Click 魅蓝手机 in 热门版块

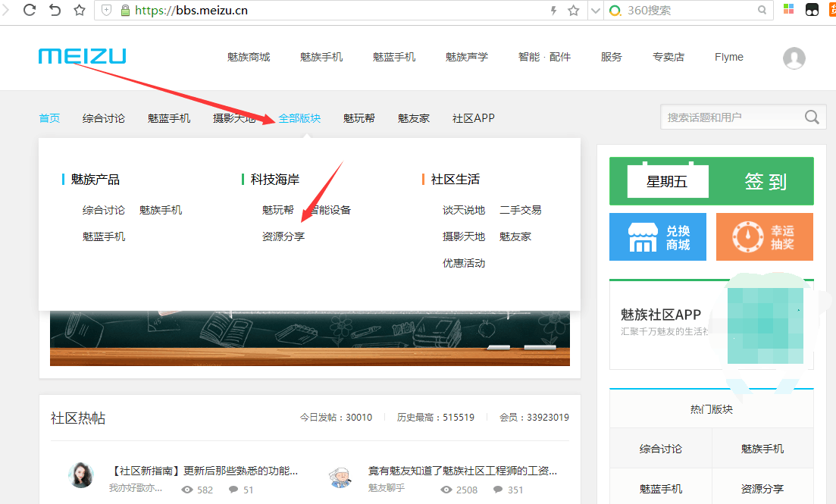661,489
